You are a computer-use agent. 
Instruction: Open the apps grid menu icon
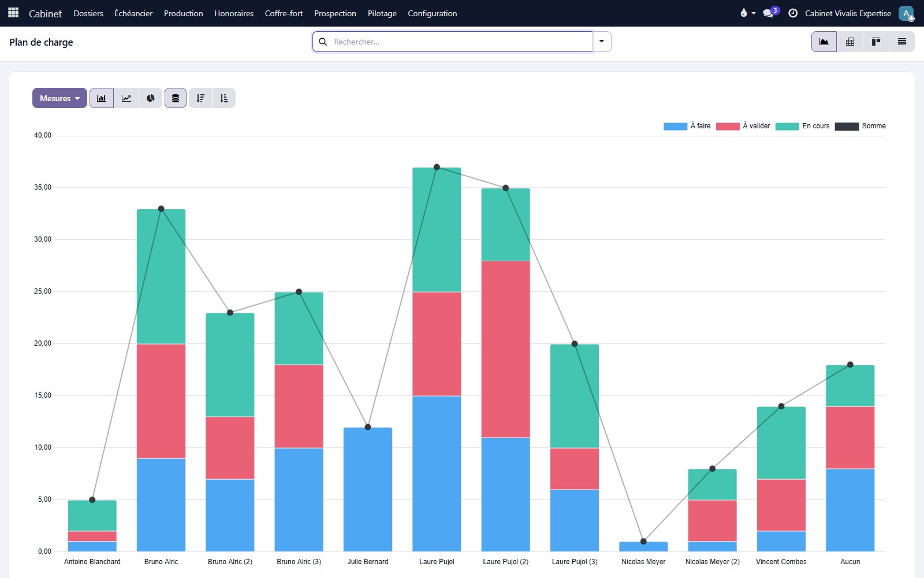pyautogui.click(x=13, y=13)
